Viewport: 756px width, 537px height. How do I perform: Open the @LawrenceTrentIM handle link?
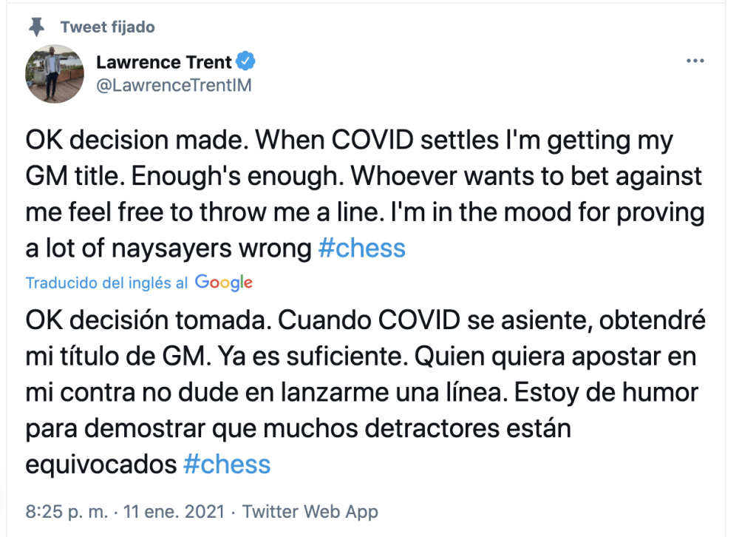point(174,85)
